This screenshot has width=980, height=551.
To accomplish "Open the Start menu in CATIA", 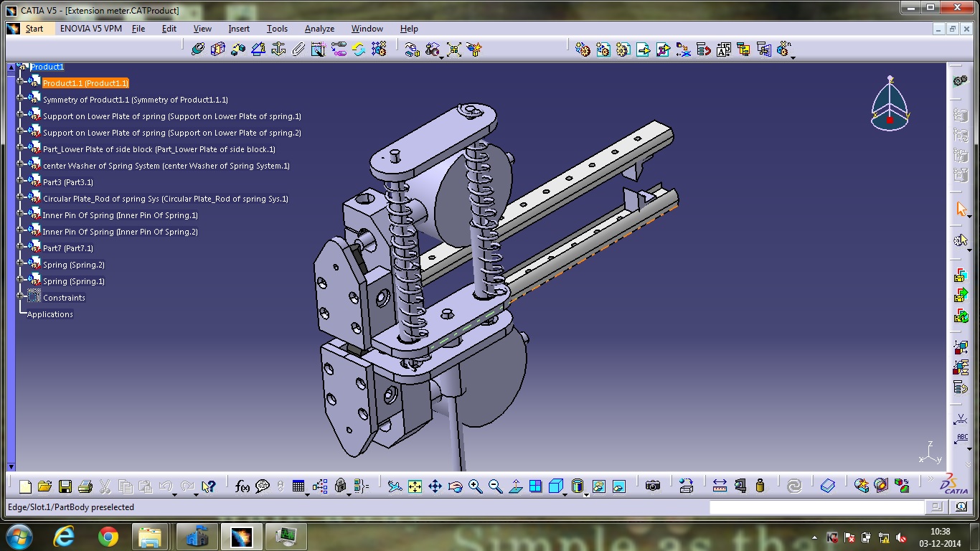I will 34,29.
